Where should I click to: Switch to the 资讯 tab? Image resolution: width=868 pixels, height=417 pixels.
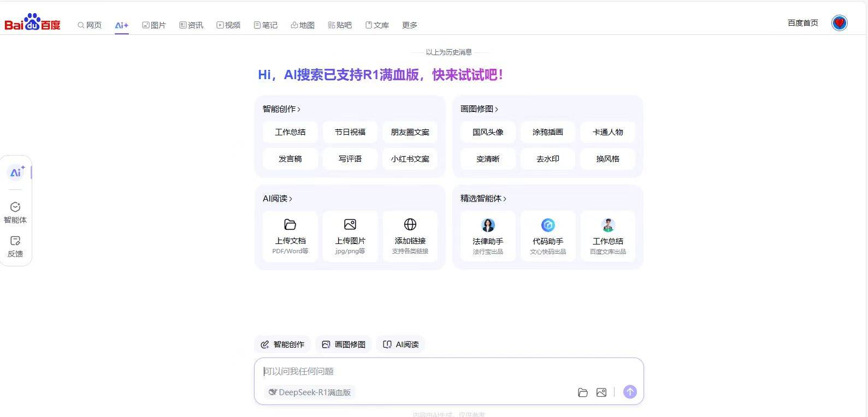pos(191,25)
